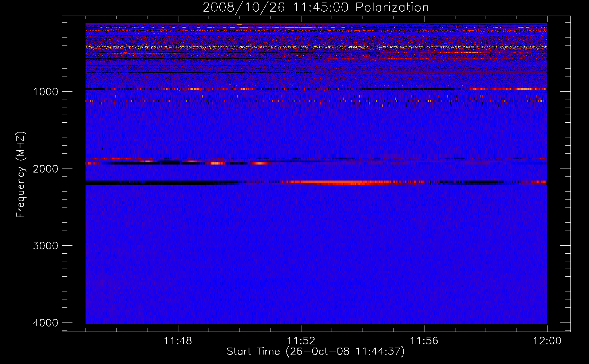Click the '11:52' time tick label
The width and height of the screenshot is (589, 364).
(x=301, y=341)
